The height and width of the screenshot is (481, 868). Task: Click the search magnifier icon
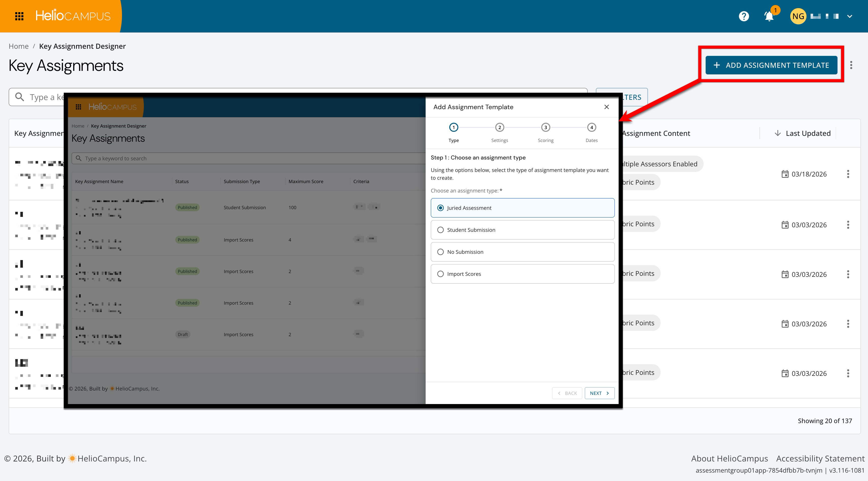[20, 97]
